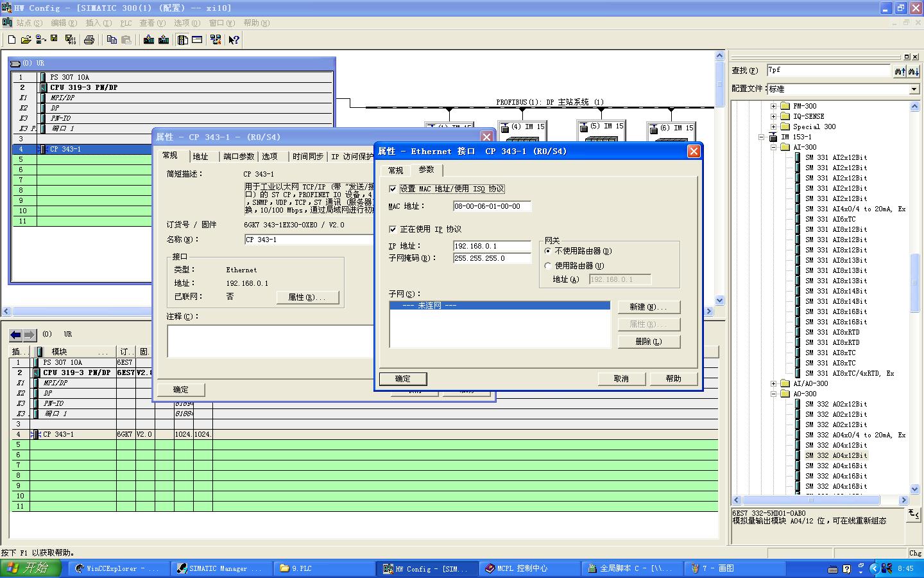This screenshot has height=578, width=924.
Task: Expand the Special 300 catalog folder
Action: 773,127
